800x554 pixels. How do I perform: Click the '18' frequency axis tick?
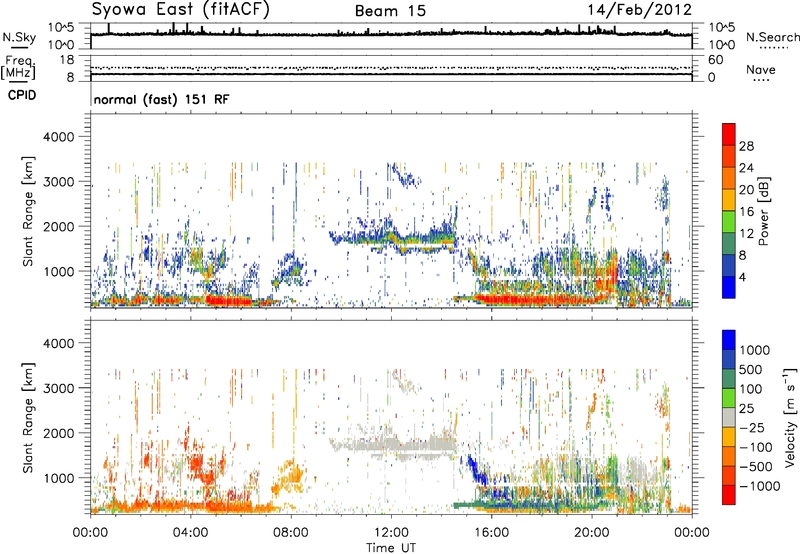tap(67, 60)
